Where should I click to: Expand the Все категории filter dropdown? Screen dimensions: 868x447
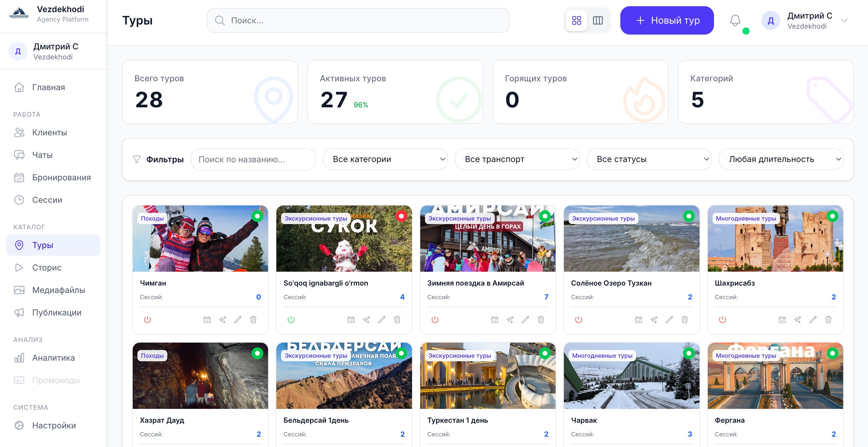385,159
